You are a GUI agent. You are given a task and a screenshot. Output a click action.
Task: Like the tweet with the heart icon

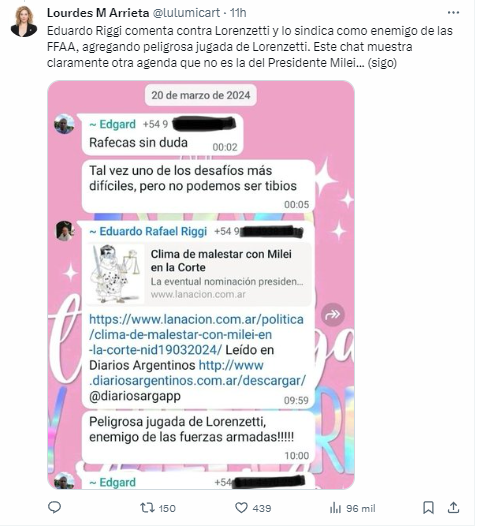click(x=253, y=508)
